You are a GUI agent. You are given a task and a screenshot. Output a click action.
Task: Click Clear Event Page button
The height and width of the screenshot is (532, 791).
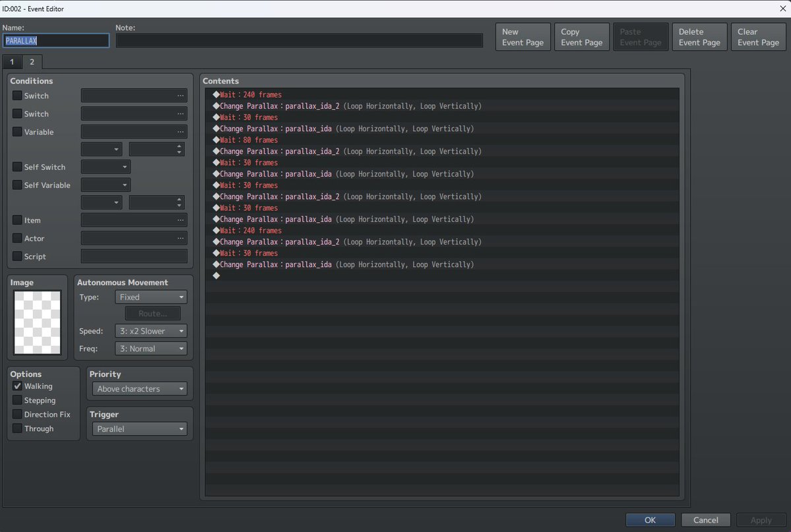pyautogui.click(x=758, y=37)
